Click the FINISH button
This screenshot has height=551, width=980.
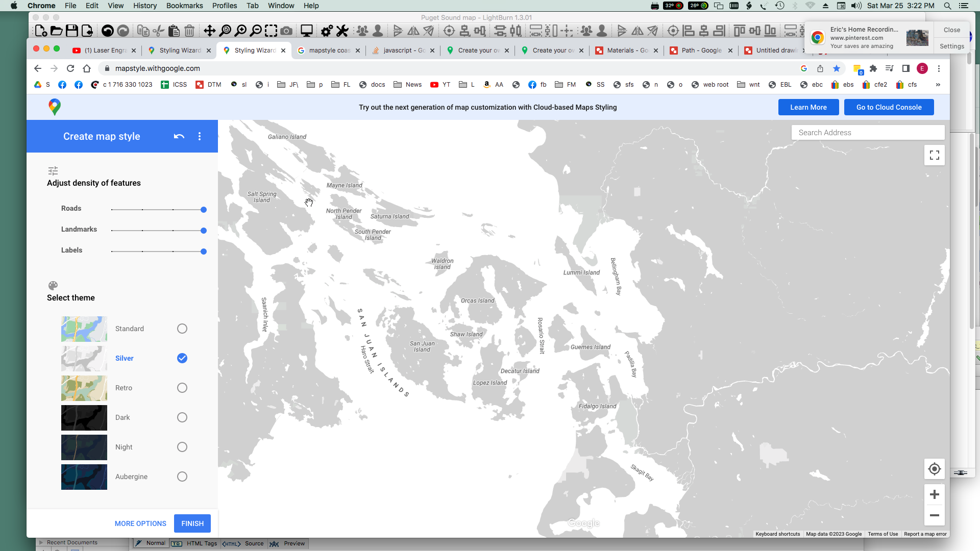pos(192,523)
